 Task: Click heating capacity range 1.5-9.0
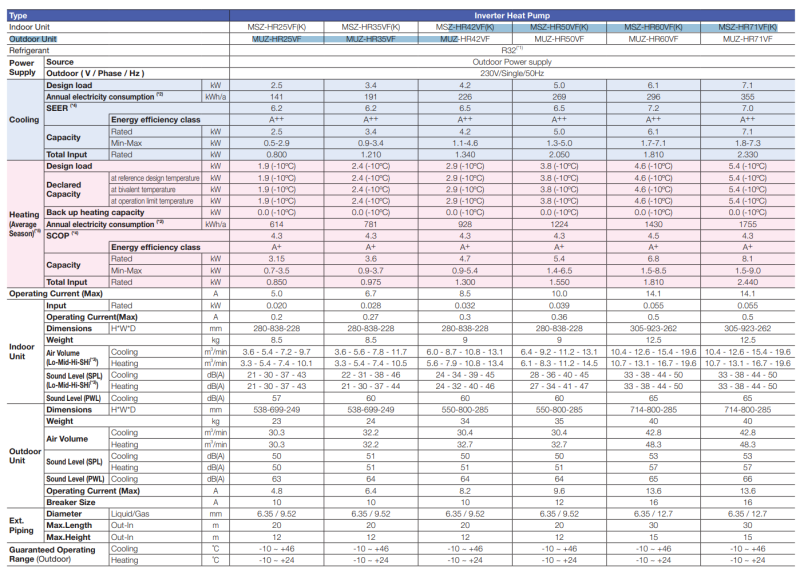747,270
